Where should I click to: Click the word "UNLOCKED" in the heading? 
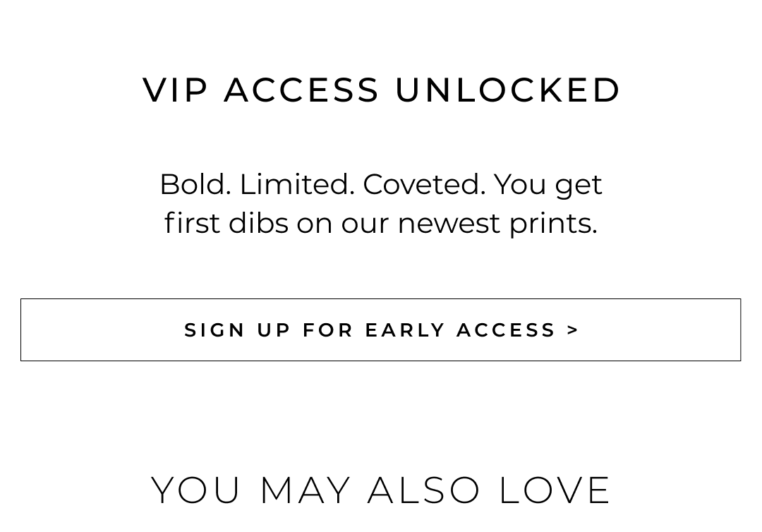click(x=507, y=90)
